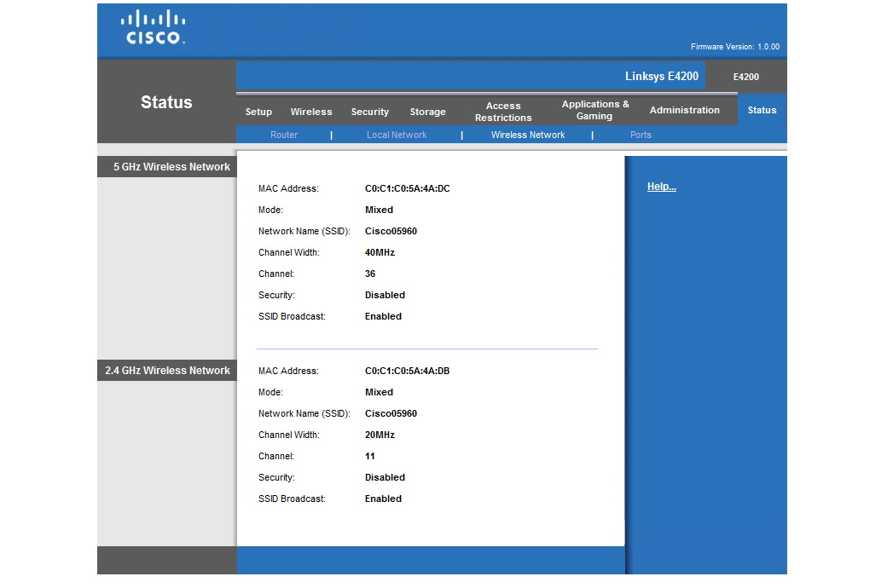Select the Status tab
This screenshot has height=588, width=887.
762,110
